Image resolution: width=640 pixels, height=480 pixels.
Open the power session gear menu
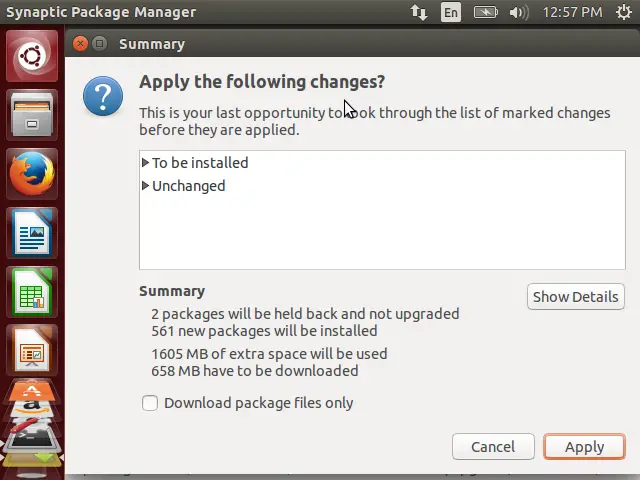click(624, 12)
